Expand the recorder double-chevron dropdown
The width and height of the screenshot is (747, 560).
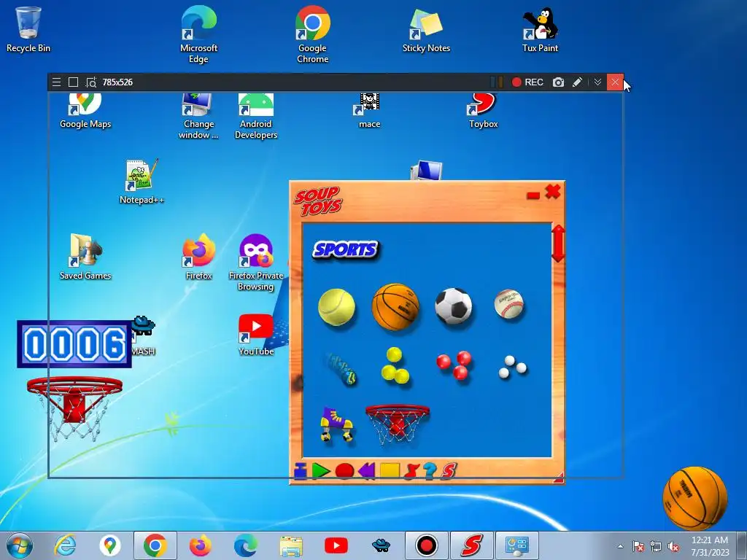(x=597, y=82)
